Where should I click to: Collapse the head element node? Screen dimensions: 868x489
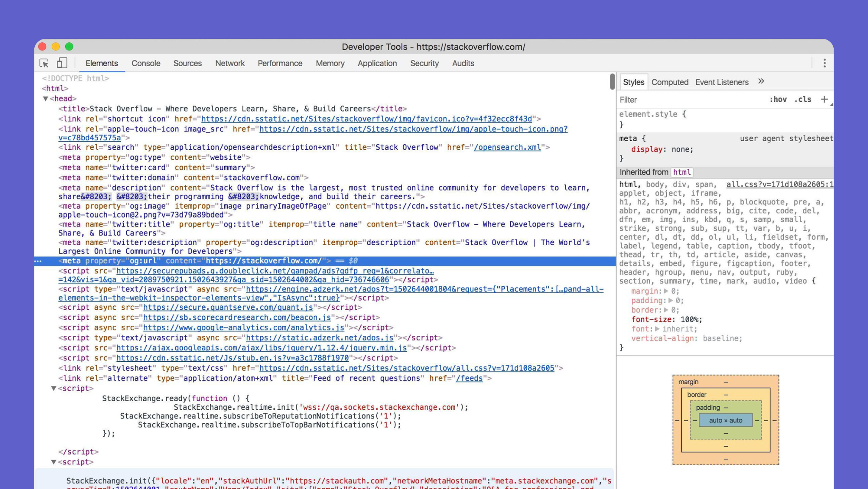(45, 98)
